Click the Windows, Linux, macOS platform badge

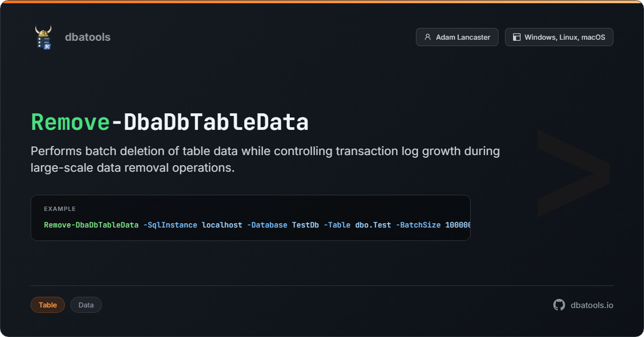coord(559,37)
